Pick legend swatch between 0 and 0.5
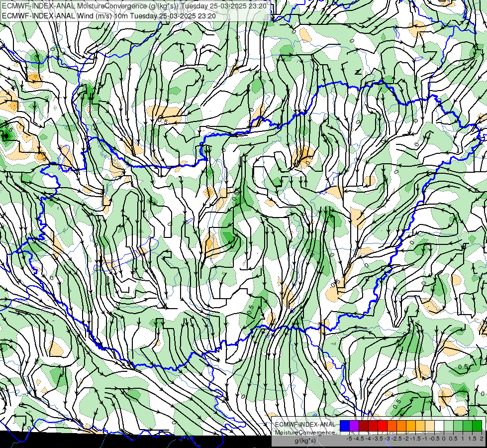 pyautogui.click(x=449, y=426)
